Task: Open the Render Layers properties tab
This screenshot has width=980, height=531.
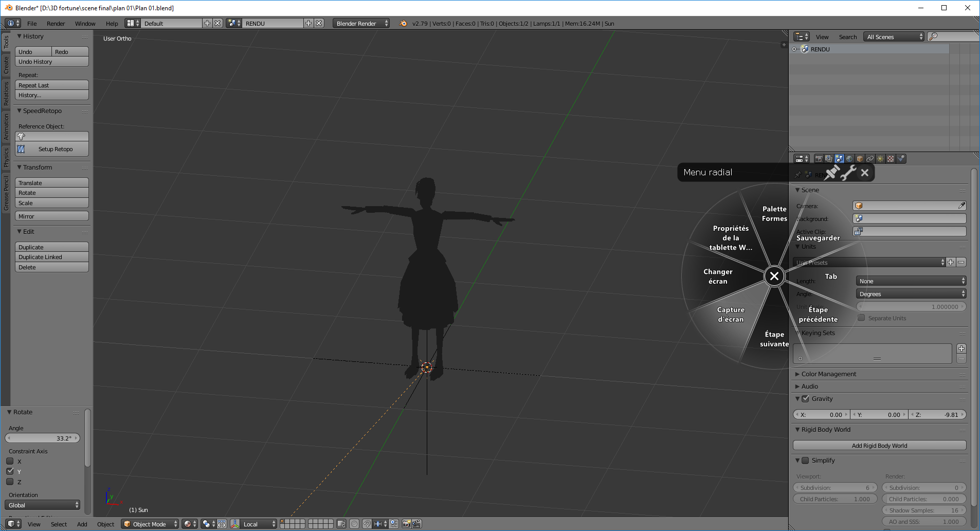Action: click(x=829, y=159)
